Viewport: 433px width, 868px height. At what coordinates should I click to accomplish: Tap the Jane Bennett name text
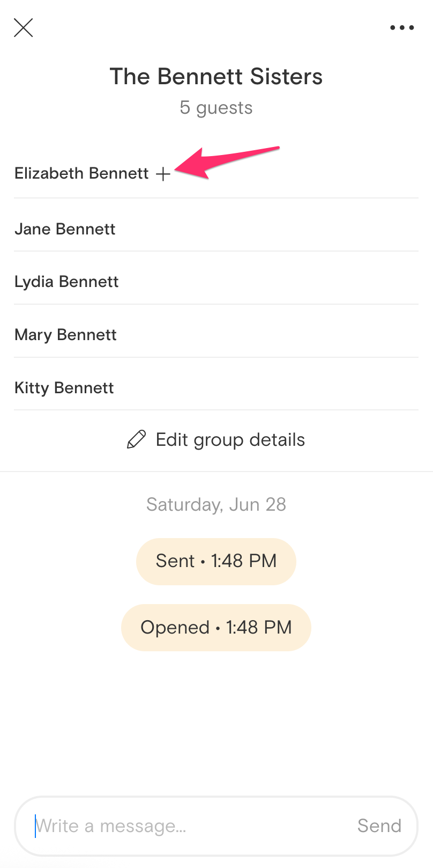[65, 229]
